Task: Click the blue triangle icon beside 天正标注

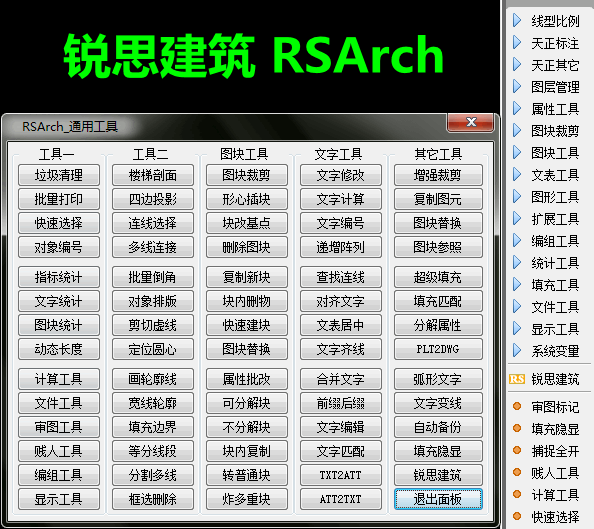Action: (x=517, y=42)
